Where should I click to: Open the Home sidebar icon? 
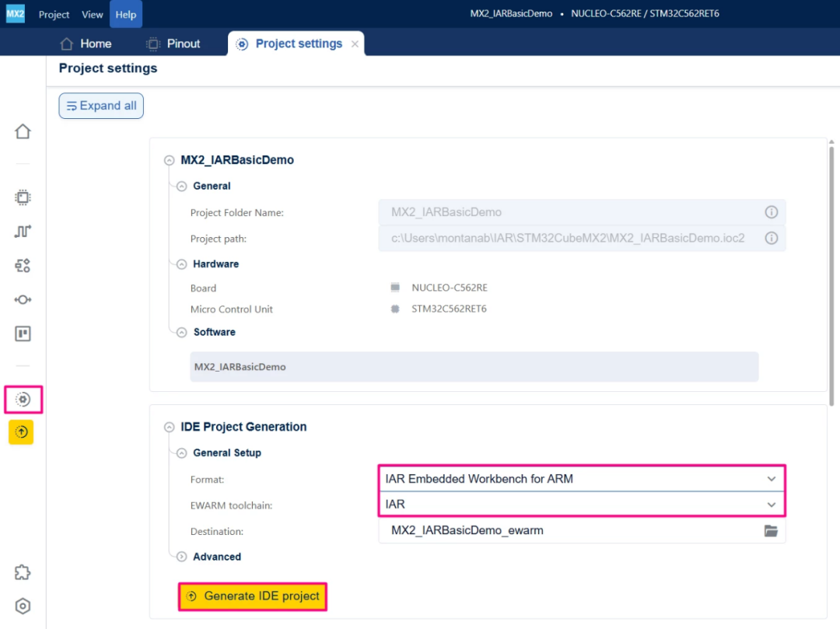[x=23, y=131]
